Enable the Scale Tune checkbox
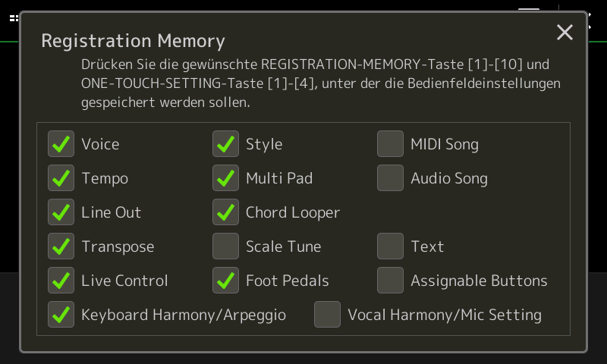 (225, 246)
